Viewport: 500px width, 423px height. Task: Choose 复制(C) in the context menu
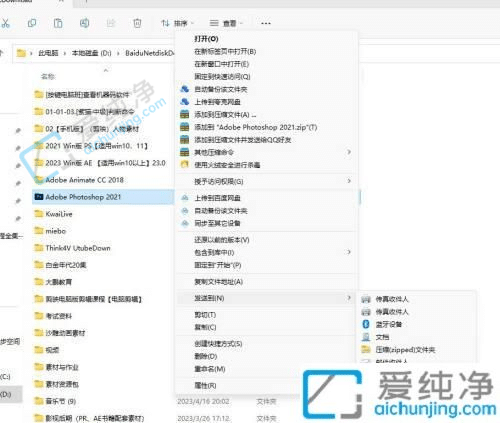205,328
